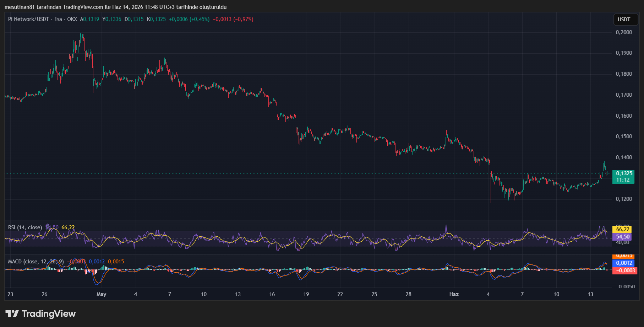
Task: Click the 26 date label on time axis
Action: coord(44,294)
